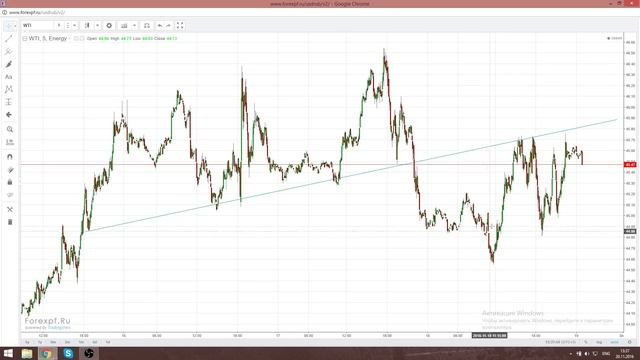Select the patterns drawing tool

pyautogui.click(x=9, y=89)
